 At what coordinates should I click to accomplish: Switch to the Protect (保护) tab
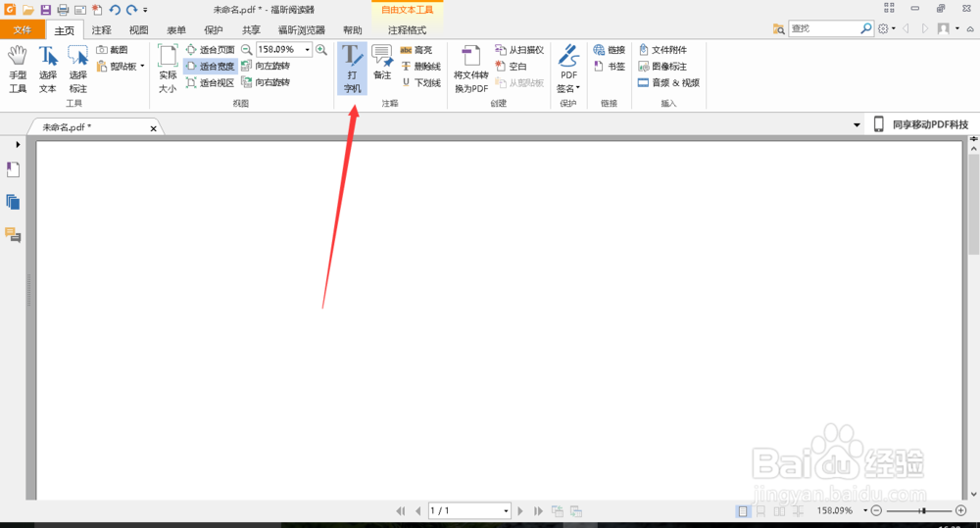[213, 30]
